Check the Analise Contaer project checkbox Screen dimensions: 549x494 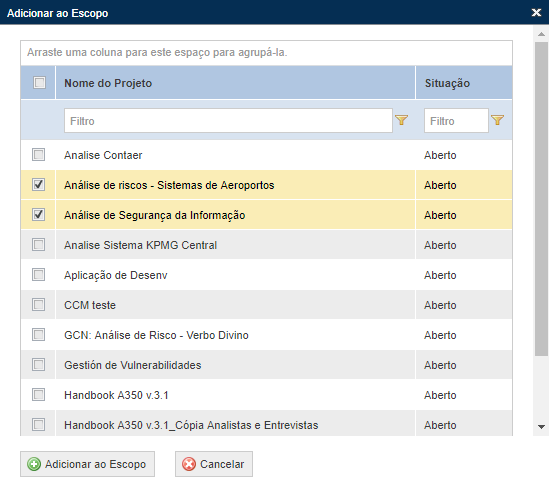[39, 154]
